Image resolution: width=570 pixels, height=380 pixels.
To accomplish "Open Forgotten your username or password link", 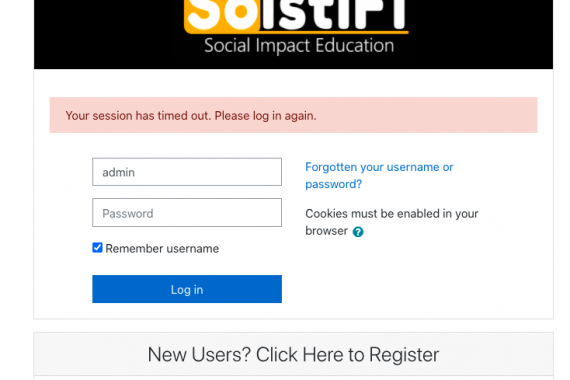I will point(379,175).
